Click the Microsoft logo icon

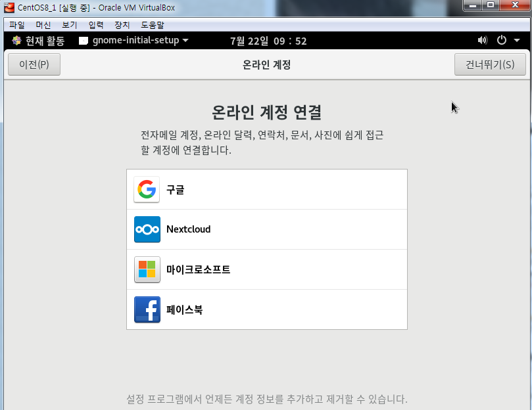pyautogui.click(x=147, y=269)
